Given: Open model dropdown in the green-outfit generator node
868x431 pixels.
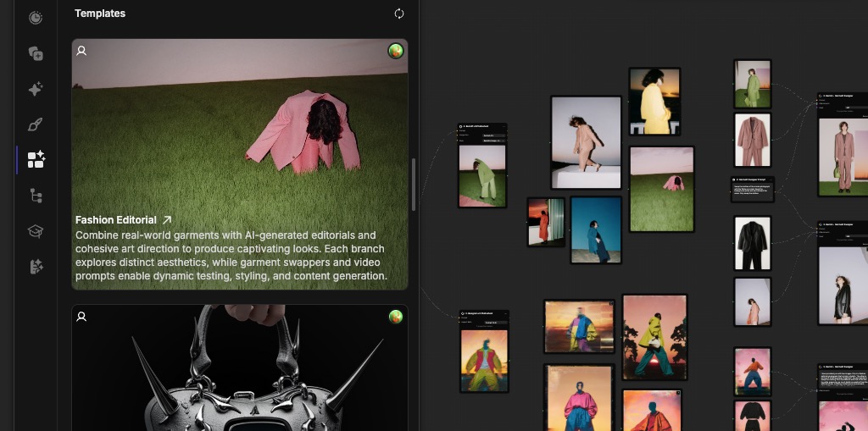Looking at the screenshot, I should (x=493, y=135).
